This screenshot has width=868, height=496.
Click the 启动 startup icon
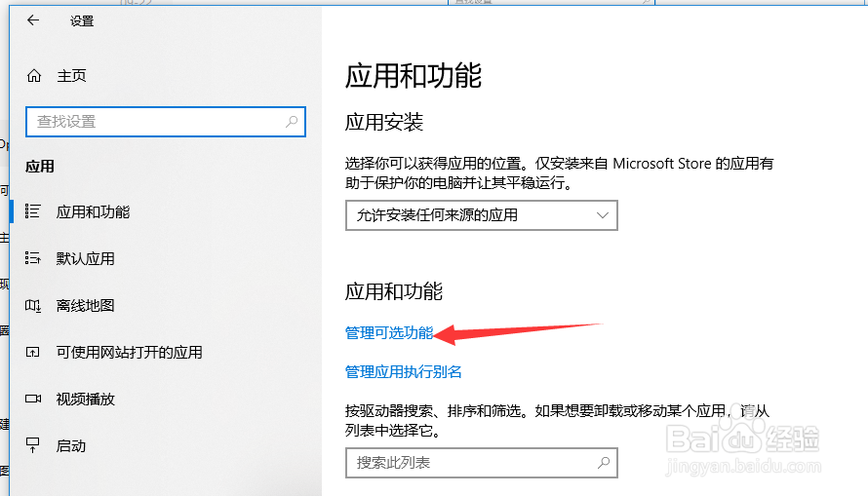[32, 445]
